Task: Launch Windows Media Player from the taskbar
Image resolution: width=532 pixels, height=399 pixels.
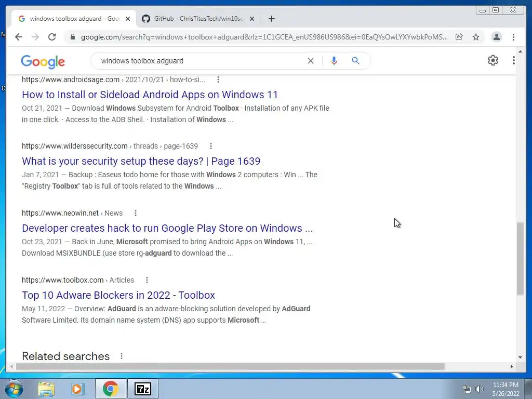Action: [77, 389]
